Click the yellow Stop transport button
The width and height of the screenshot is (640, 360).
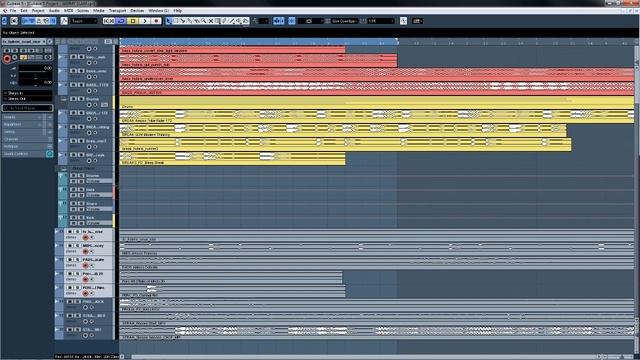point(133,21)
